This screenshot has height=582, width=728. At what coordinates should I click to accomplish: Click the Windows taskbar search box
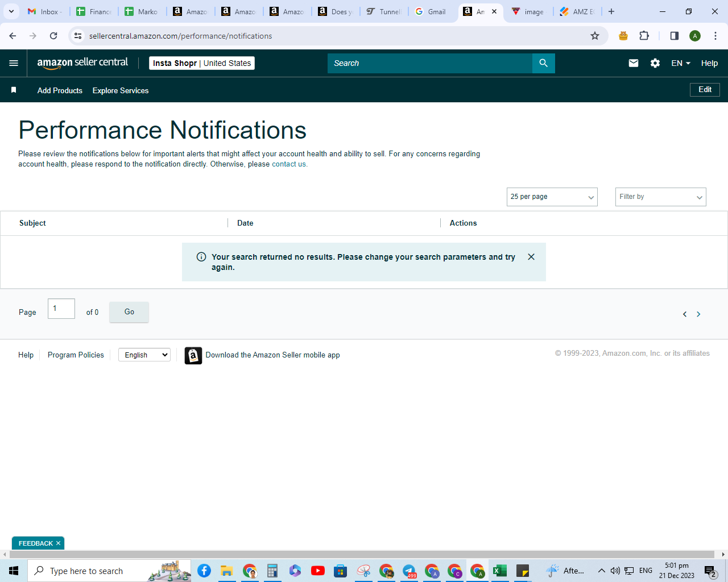[109, 571]
